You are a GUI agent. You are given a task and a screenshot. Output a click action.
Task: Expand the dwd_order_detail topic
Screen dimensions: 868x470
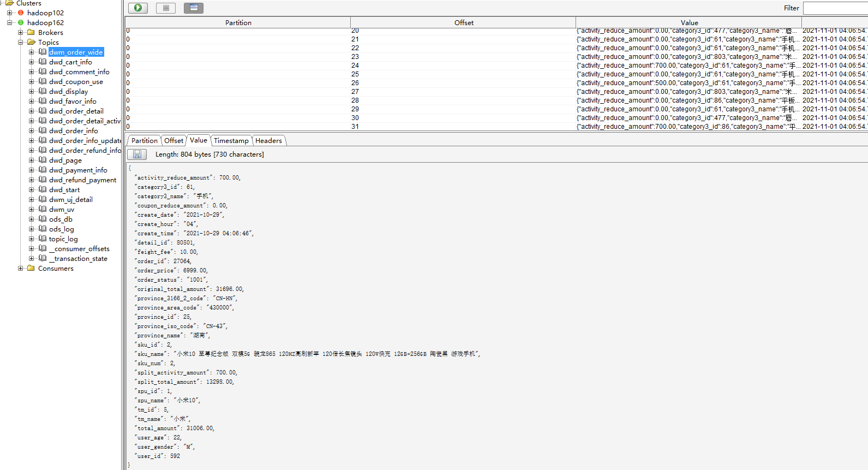pyautogui.click(x=31, y=111)
